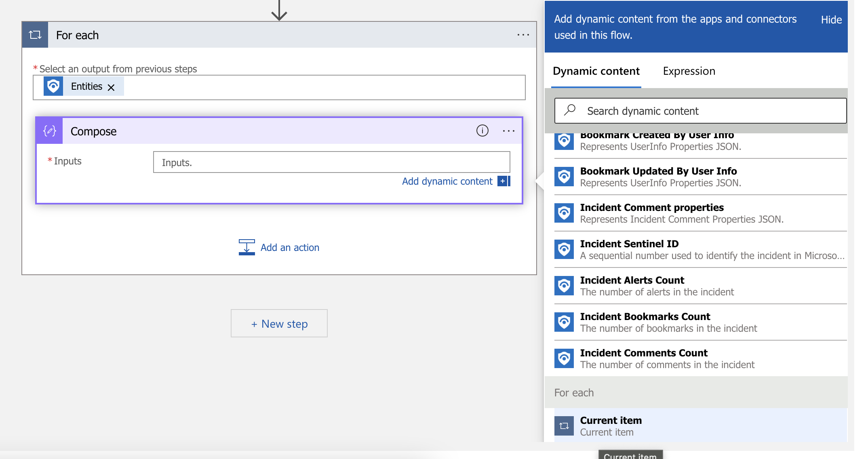Select Bookmark Updated By User Info
This screenshot has width=868, height=459.
coord(701,177)
